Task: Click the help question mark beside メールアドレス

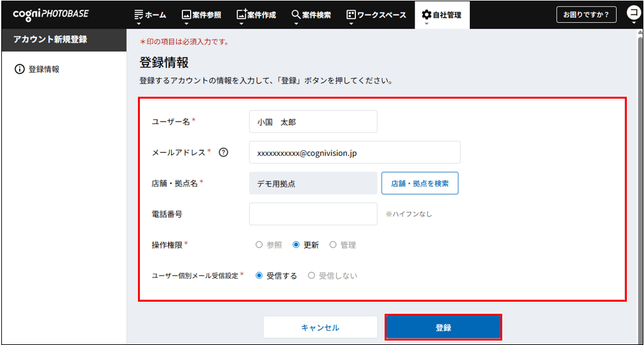Action: [x=223, y=153]
